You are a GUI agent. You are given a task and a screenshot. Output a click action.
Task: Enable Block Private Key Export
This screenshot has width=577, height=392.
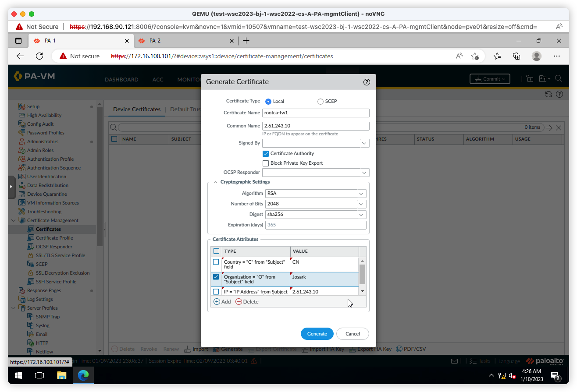tap(266, 163)
